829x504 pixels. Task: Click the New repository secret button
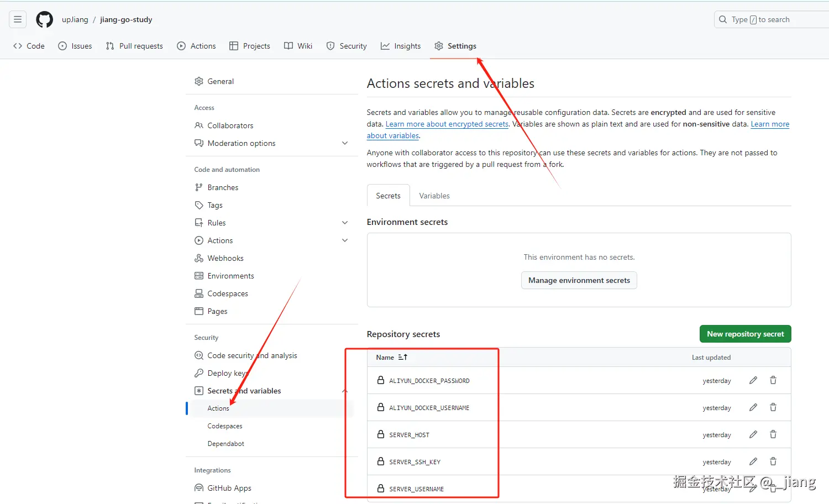pyautogui.click(x=745, y=334)
